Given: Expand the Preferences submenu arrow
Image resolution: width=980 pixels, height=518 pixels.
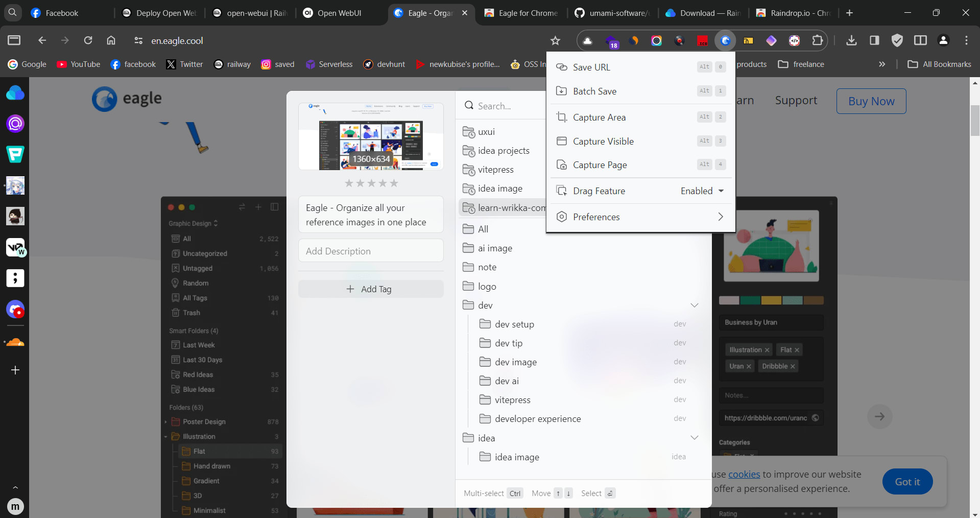Looking at the screenshot, I should click(x=721, y=217).
